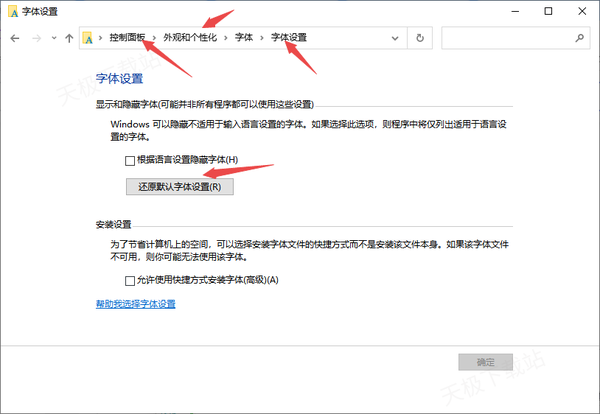600x414 pixels.
Task: Select 外观和个性化 in the breadcrumb
Action: tap(190, 37)
